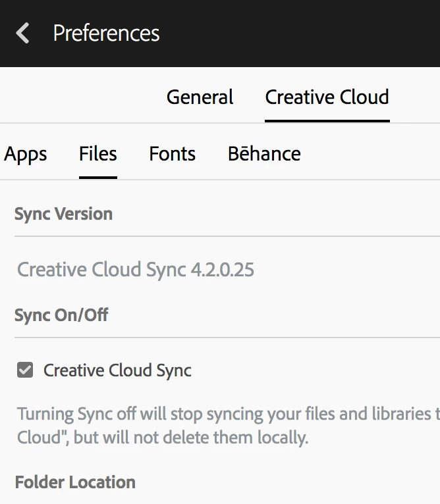This screenshot has width=440, height=504.
Task: Select the Creative Cloud tab
Action: click(327, 97)
